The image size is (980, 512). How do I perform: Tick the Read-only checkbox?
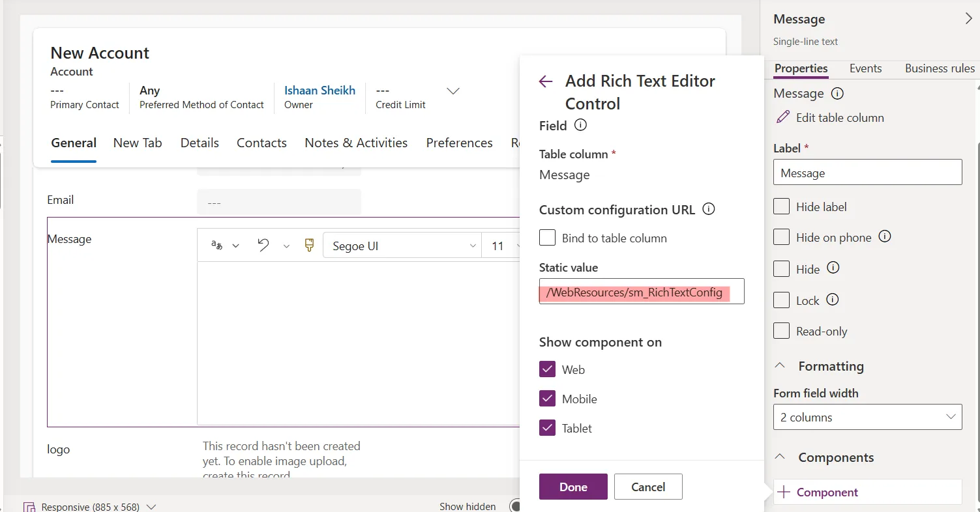click(x=781, y=331)
